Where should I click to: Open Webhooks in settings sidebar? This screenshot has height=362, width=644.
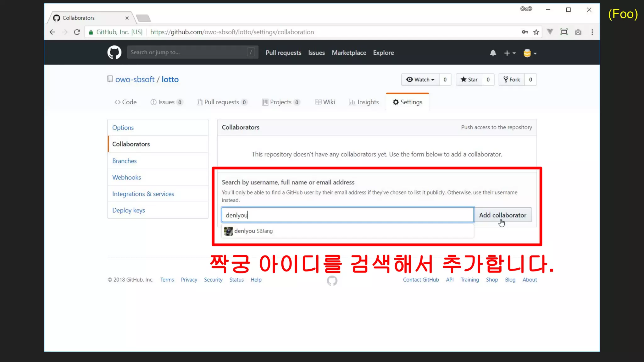coord(158,177)
